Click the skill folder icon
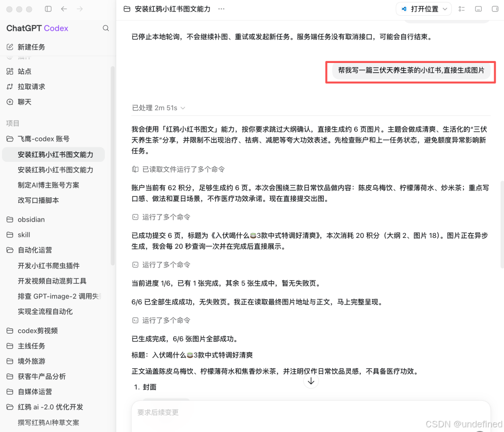The height and width of the screenshot is (432, 504). pos(10,235)
